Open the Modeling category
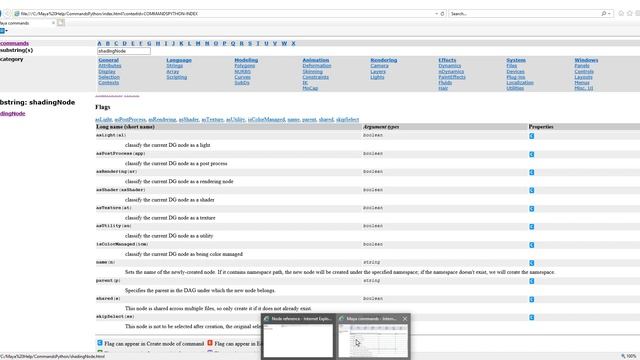 pyautogui.click(x=246, y=60)
